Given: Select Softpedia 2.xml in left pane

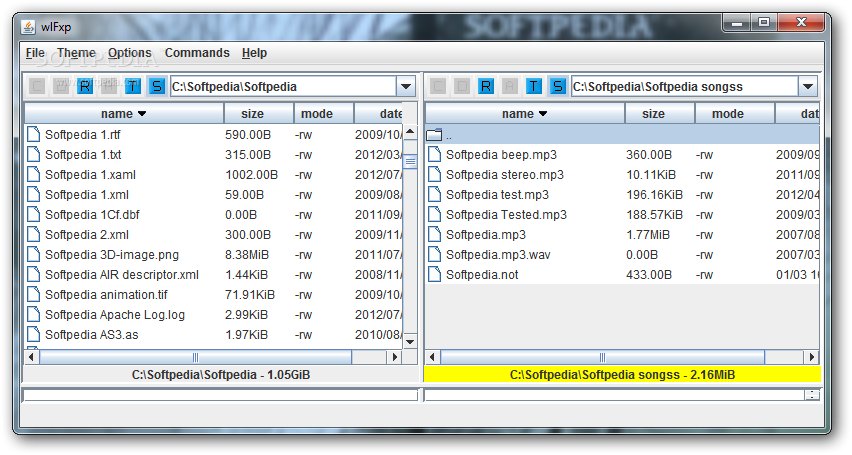Looking at the screenshot, I should (87, 235).
